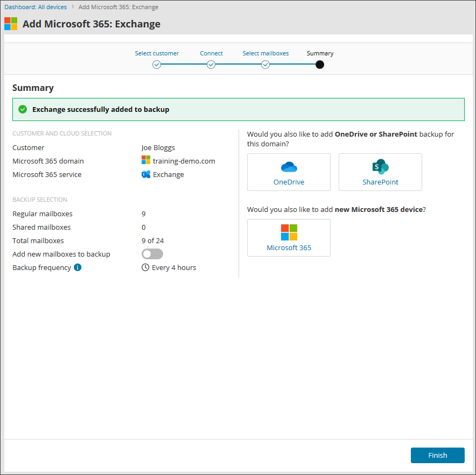Click the Select mailboxes step checkmark circle
This screenshot has height=475, width=476.
[265, 65]
